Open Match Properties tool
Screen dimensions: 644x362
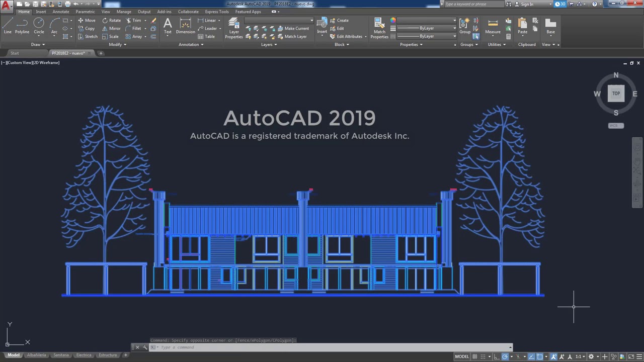379,28
